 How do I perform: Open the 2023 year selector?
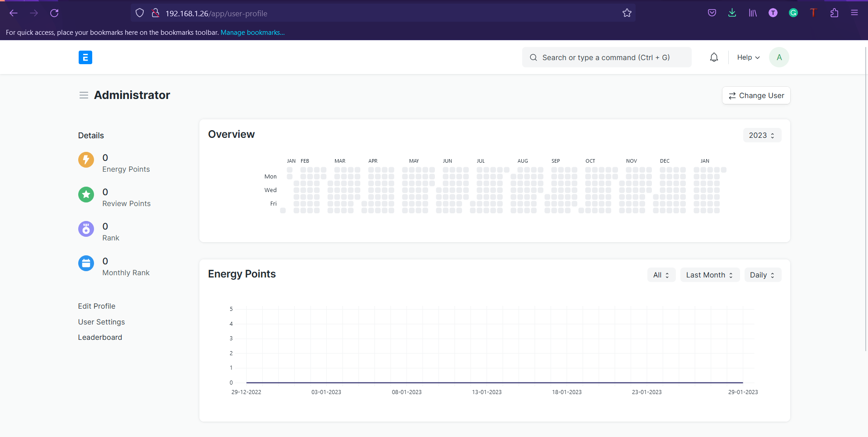pos(762,135)
